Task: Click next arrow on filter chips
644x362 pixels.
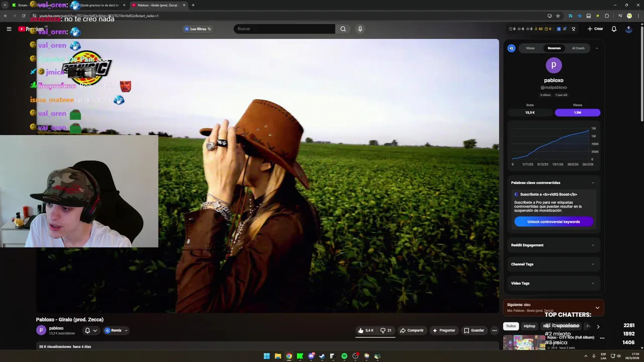Action: point(598,326)
